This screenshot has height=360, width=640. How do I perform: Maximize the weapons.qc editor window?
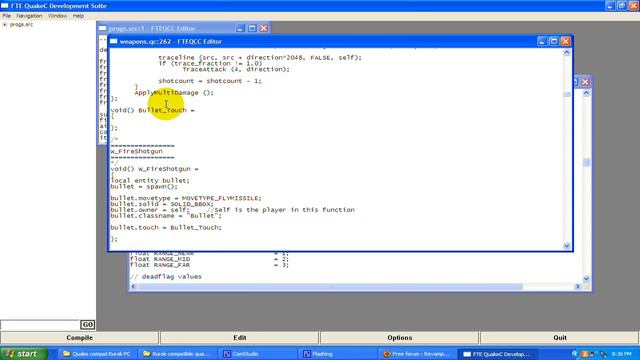pyautogui.click(x=554, y=41)
